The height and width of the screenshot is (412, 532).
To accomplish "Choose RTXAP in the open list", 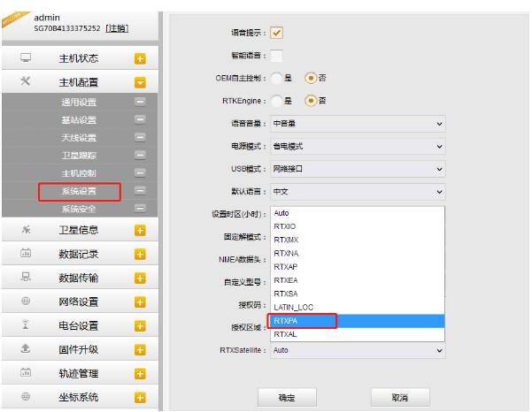I will pyautogui.click(x=358, y=267).
